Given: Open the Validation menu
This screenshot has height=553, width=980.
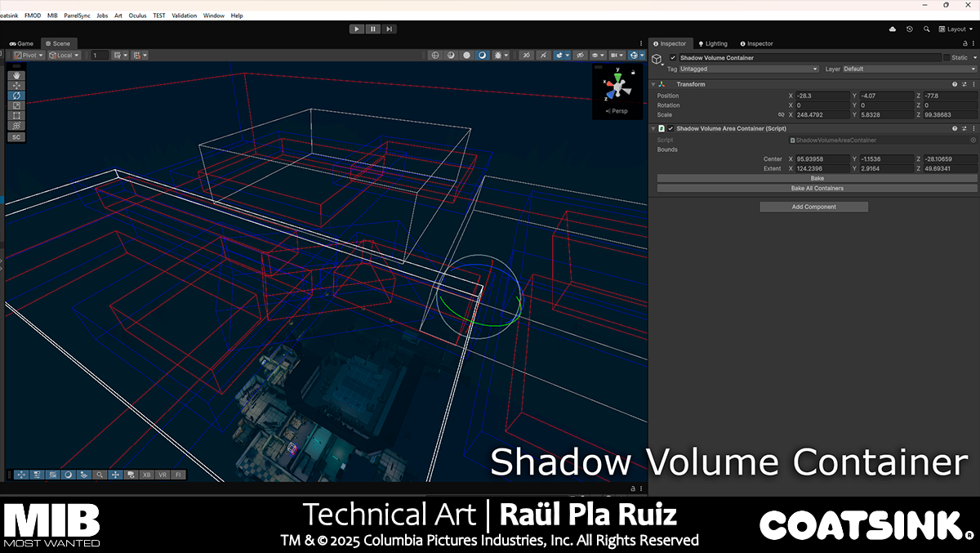Looking at the screenshot, I should tap(184, 16).
